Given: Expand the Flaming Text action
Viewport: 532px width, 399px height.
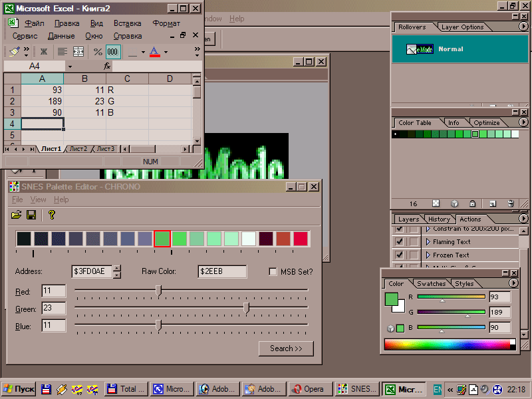Looking at the screenshot, I should [x=428, y=241].
